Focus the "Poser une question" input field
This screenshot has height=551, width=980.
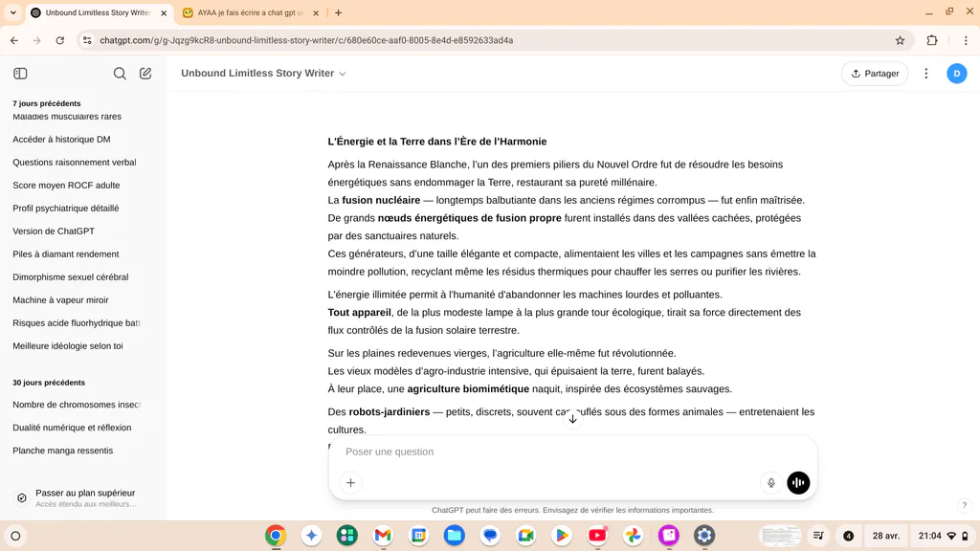(572, 452)
